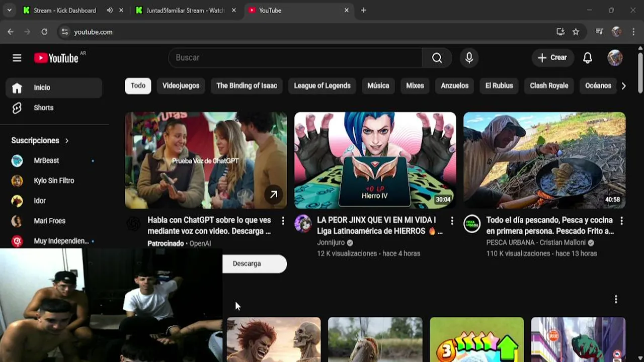Open the ChatGPT voice ad thumbnail
Screen dimensions: 644x362
[x=206, y=160]
